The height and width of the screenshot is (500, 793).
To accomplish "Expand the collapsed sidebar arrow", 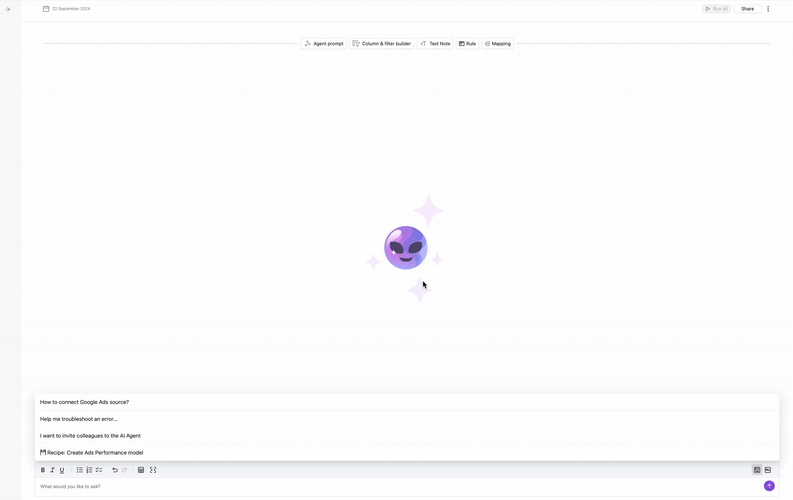I will (x=8, y=9).
